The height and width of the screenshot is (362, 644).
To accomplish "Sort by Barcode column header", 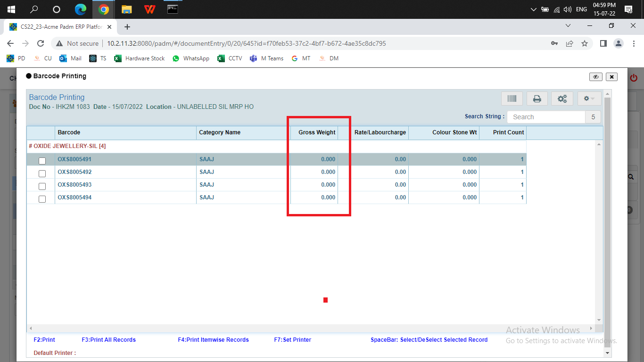I will [x=126, y=132].
